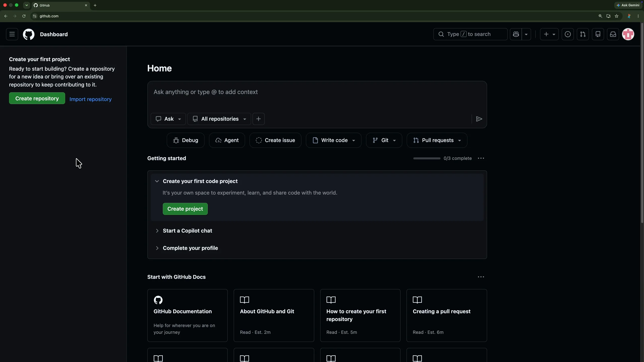Select the Debug suggestion chip

(186, 140)
